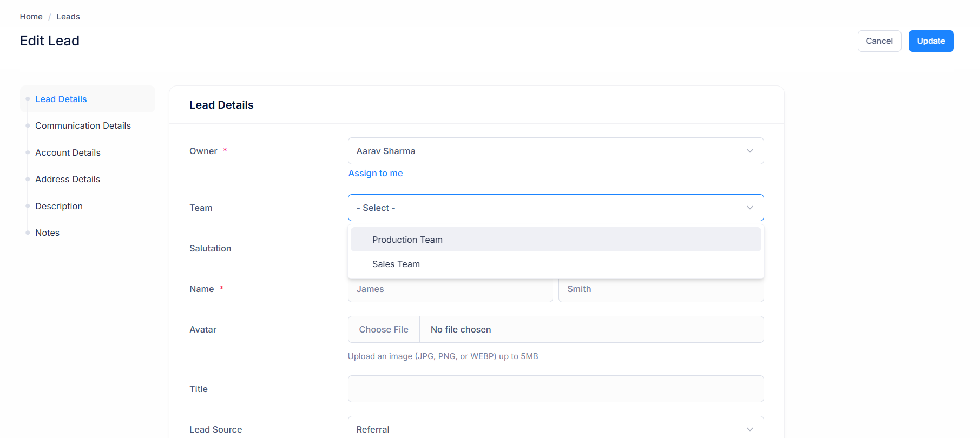Click the Lead Source field label
This screenshot has width=980, height=438.
pos(216,429)
